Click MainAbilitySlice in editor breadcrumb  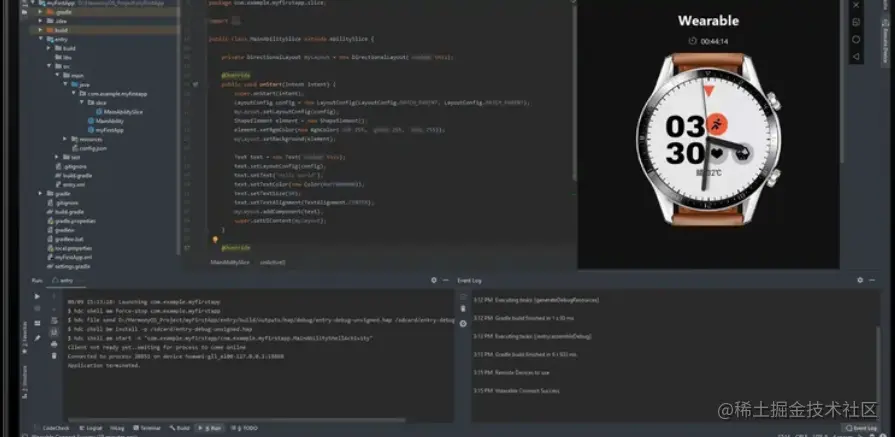(x=230, y=262)
